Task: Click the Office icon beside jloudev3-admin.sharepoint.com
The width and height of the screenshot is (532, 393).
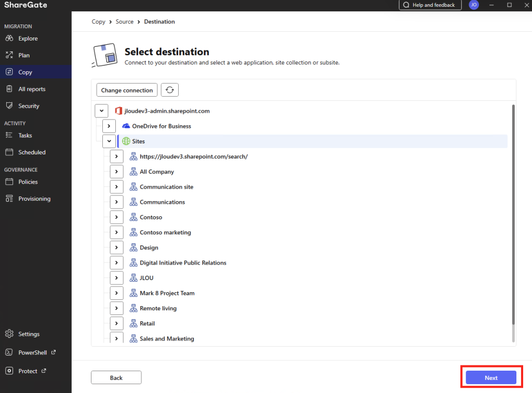Action: pyautogui.click(x=118, y=111)
